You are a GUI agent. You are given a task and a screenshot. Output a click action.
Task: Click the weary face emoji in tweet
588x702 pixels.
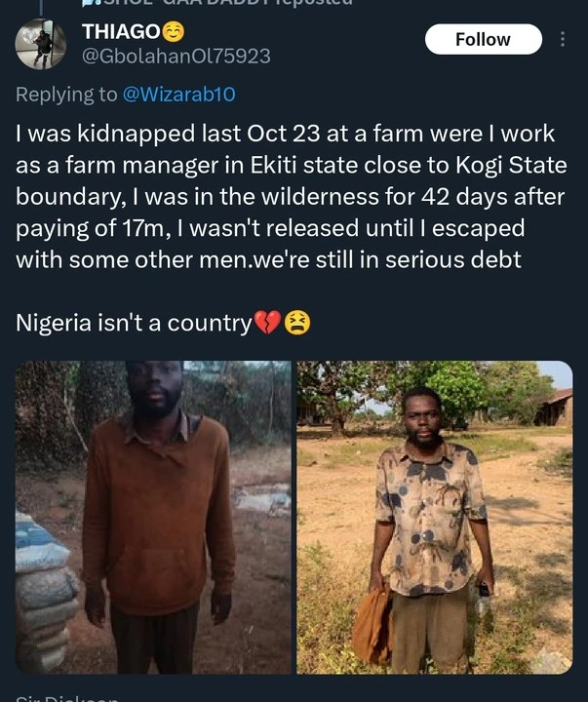click(x=297, y=323)
